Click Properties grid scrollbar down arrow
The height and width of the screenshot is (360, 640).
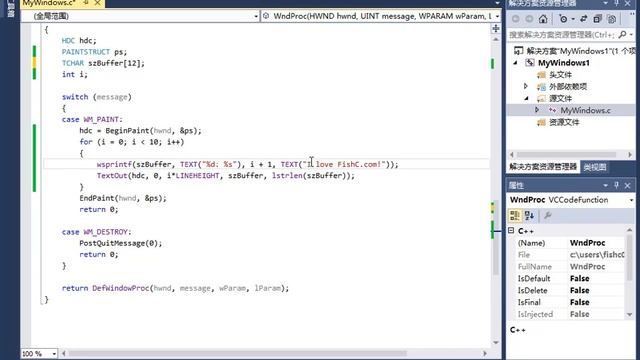tap(629, 314)
